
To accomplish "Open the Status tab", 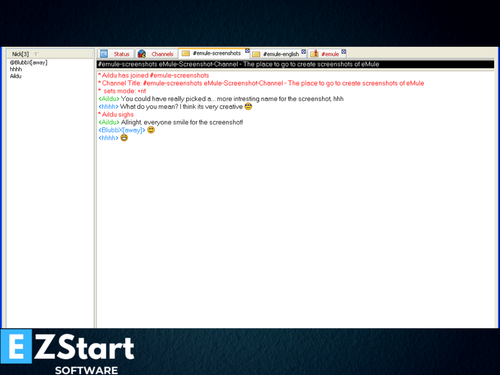I will coord(116,54).
